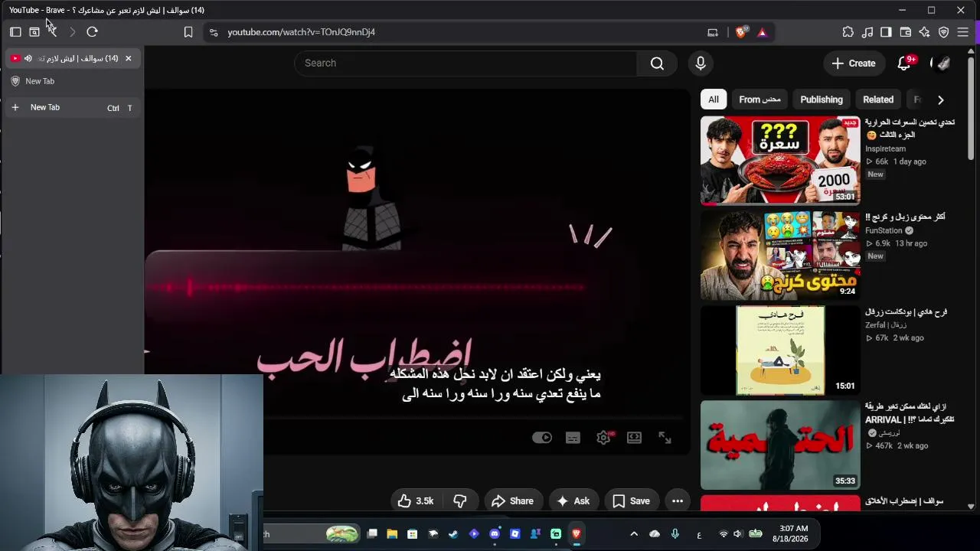
Task: Click the taskbar microphone indicator
Action: (675, 534)
